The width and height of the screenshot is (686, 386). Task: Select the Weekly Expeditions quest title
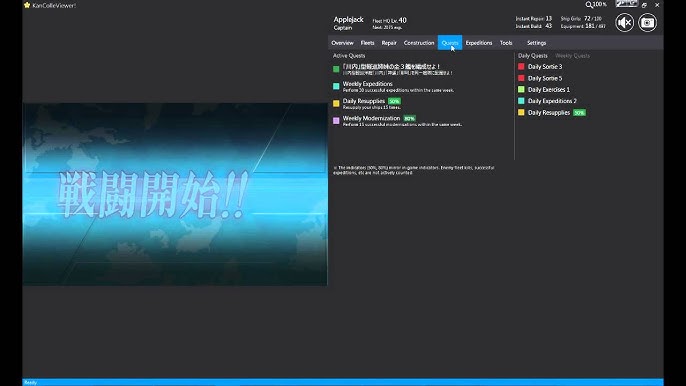tap(368, 84)
